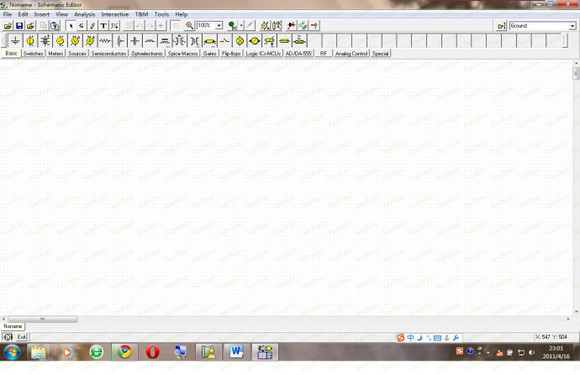580x375 pixels.
Task: Pick the Resistor component from Basic toolbar
Action: click(105, 41)
